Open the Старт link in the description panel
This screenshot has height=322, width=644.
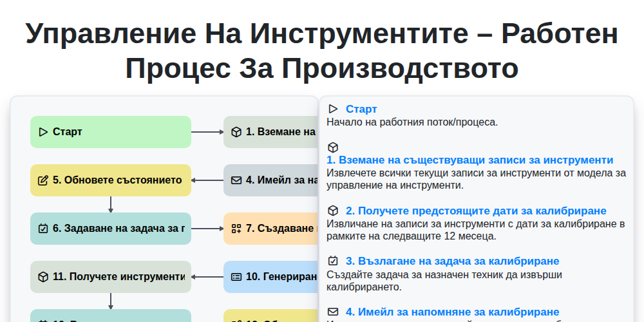pyautogui.click(x=361, y=109)
